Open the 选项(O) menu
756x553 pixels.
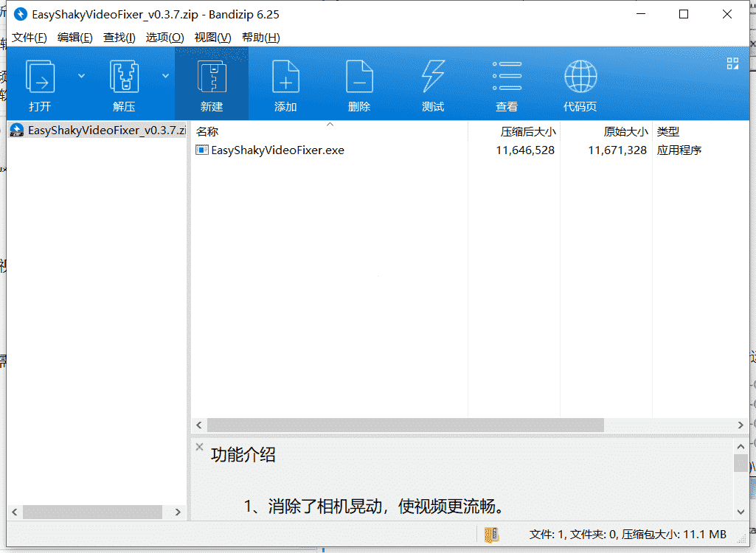point(165,38)
